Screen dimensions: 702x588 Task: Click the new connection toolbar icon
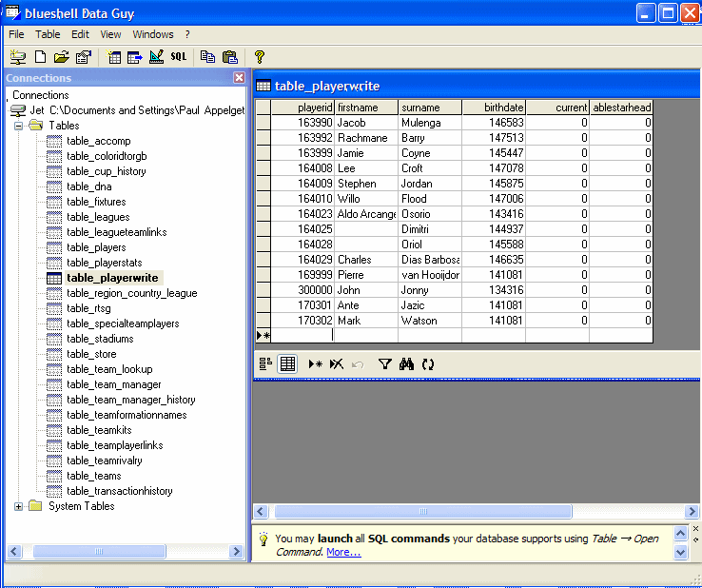[x=18, y=57]
